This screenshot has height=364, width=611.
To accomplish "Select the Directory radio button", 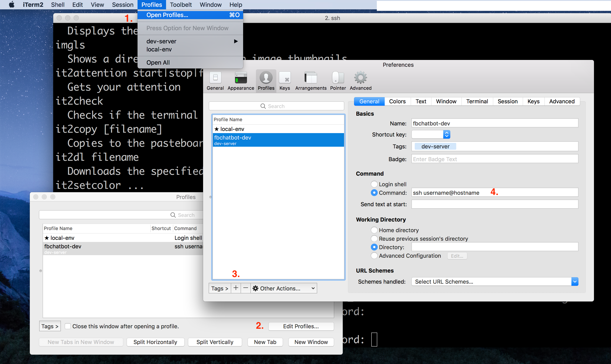I will [x=374, y=247].
